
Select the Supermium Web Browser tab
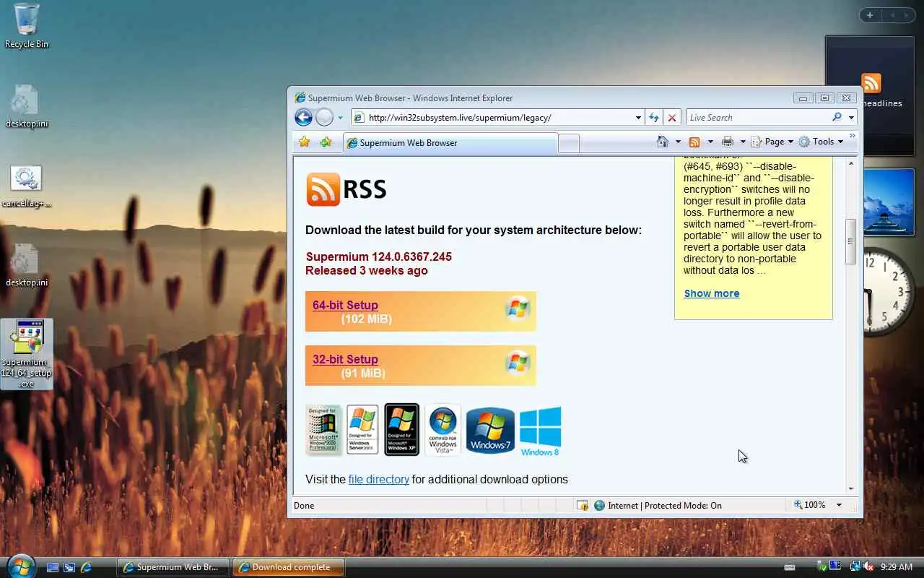click(450, 143)
